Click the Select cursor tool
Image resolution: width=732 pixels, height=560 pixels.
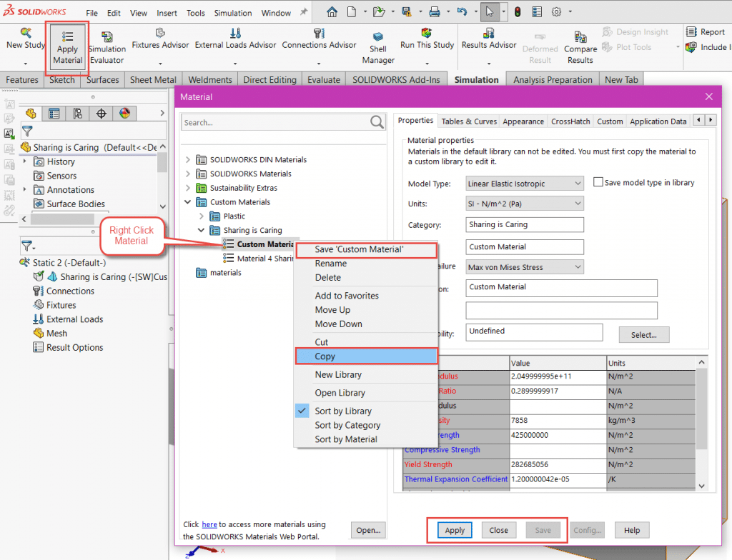(x=489, y=12)
